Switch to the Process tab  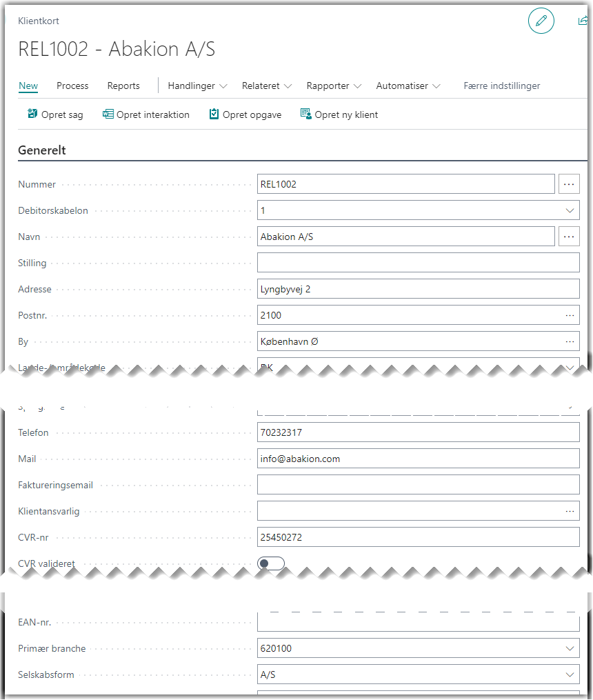click(72, 86)
